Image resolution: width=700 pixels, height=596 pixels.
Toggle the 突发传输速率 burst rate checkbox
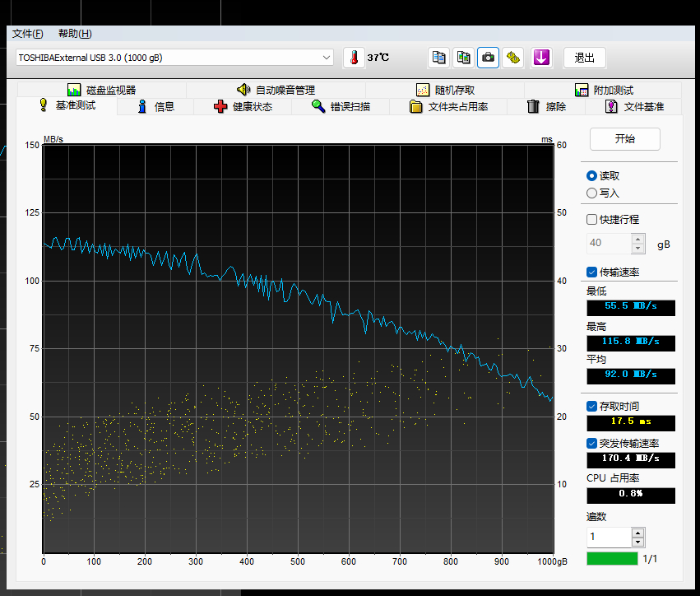click(591, 443)
